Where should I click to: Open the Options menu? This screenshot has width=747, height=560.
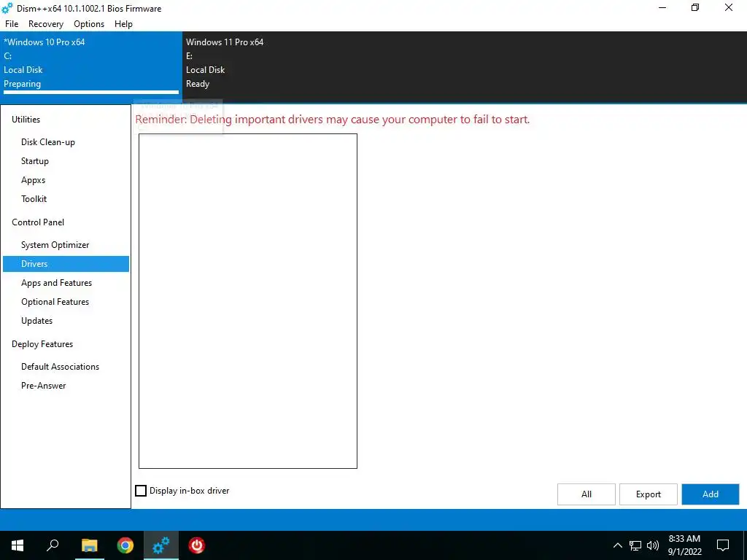pyautogui.click(x=88, y=24)
